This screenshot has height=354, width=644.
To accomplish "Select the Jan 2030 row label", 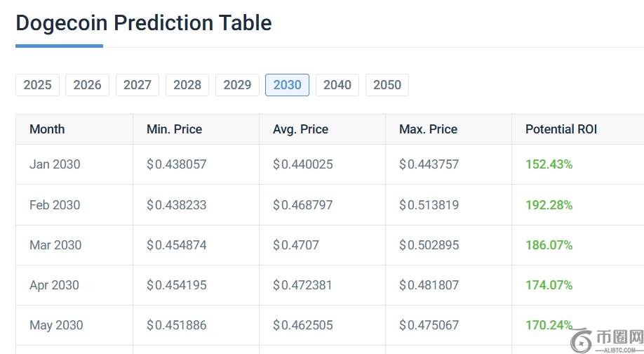I will (55, 164).
